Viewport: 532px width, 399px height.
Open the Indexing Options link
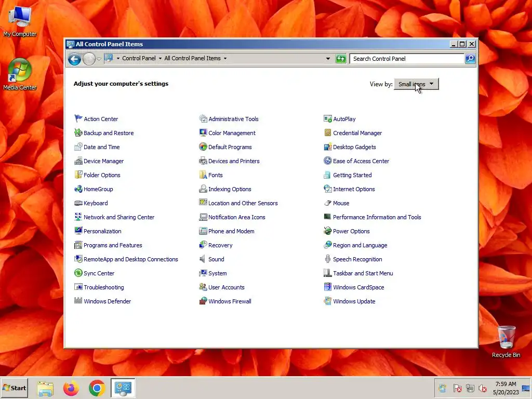(230, 189)
